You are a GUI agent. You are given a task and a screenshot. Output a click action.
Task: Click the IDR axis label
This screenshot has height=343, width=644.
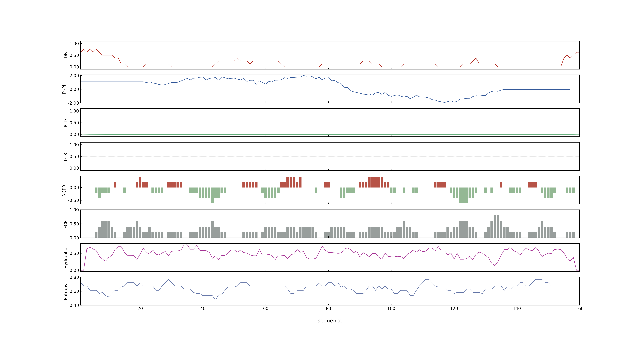66,55
